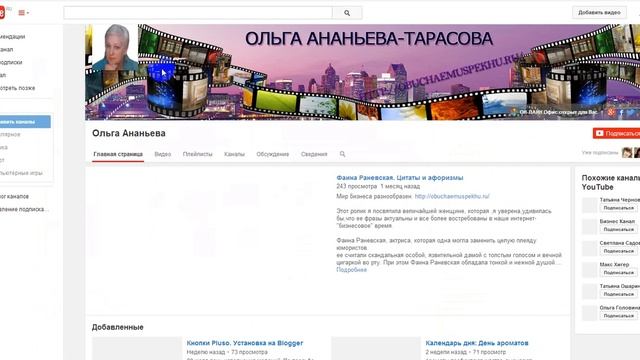Open Календарь дня: День ароматов video
640x360 pixels.
point(477,343)
